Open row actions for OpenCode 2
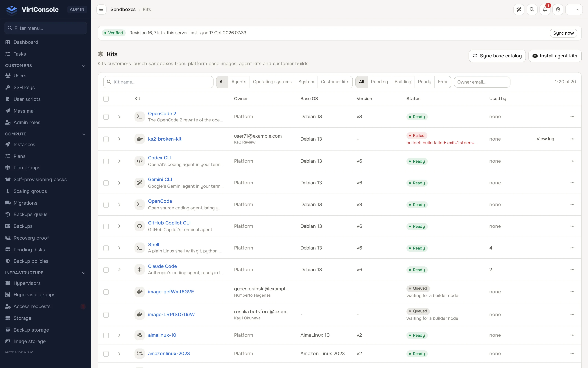 [x=572, y=117]
